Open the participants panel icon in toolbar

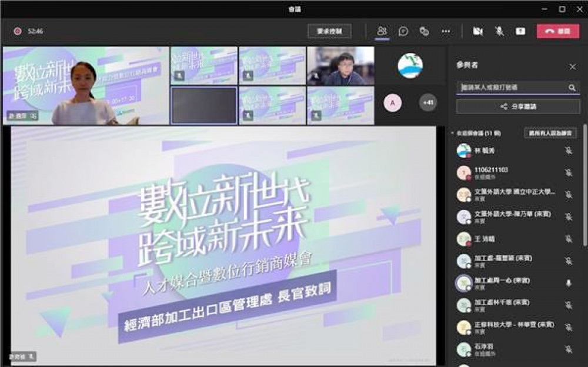click(382, 31)
